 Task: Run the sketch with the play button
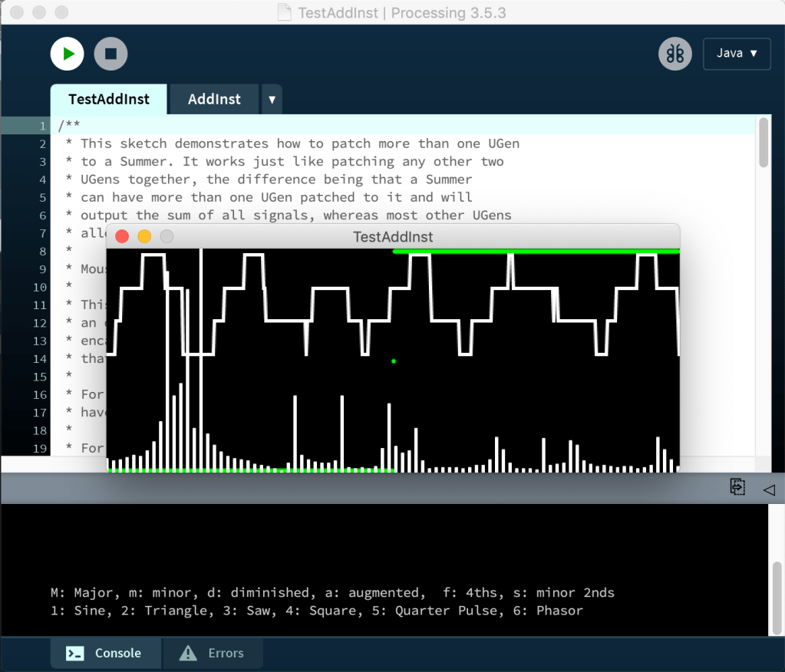68,54
